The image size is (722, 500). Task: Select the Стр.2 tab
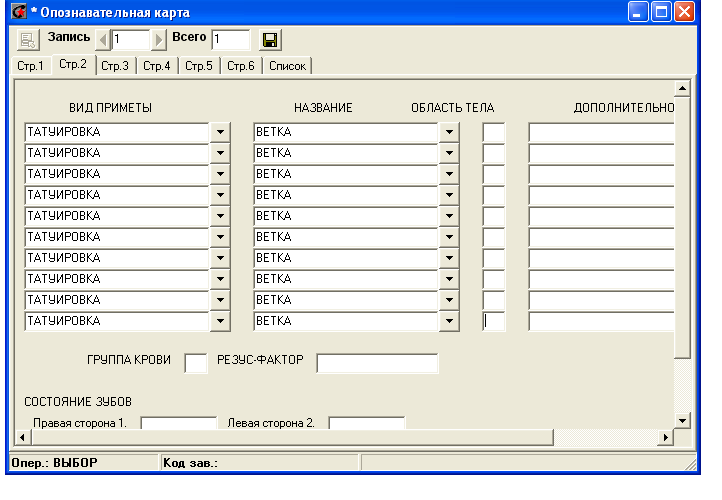[73, 64]
